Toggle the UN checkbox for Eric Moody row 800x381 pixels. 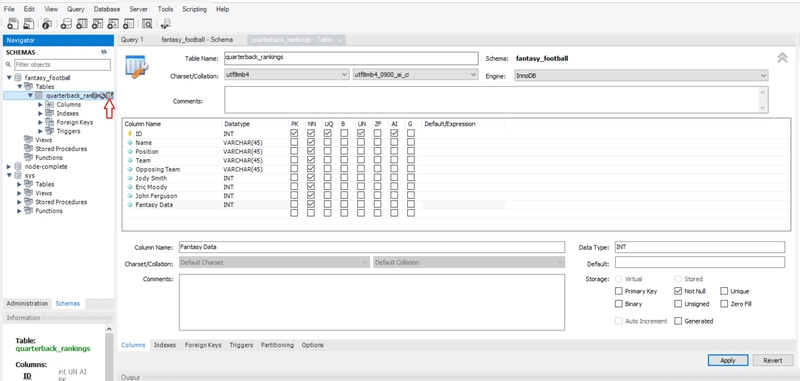(361, 187)
